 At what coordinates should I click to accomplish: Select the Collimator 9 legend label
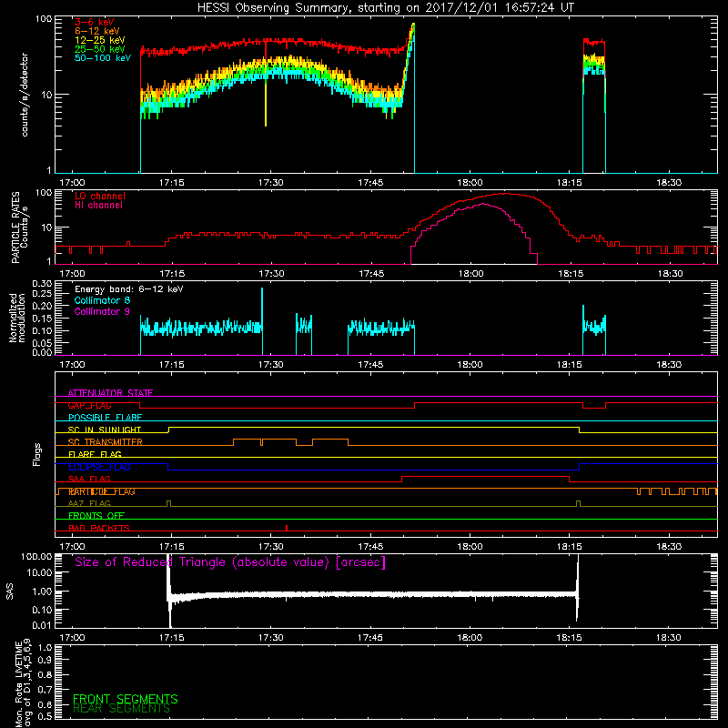[x=102, y=311]
